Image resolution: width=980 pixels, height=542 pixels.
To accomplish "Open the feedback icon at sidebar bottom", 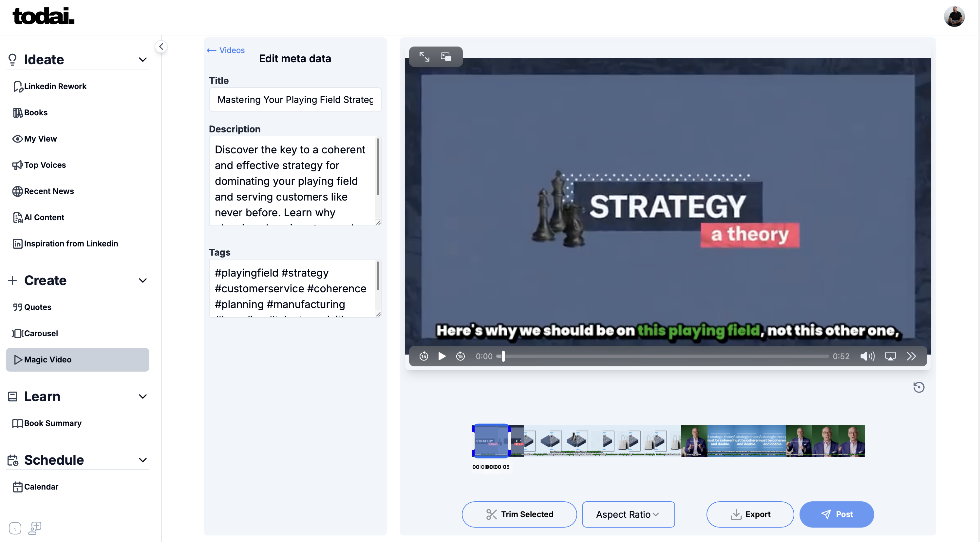I will (35, 528).
